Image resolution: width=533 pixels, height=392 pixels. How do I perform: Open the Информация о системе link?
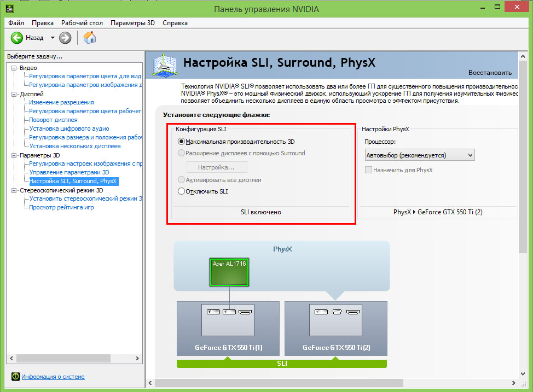[53, 377]
